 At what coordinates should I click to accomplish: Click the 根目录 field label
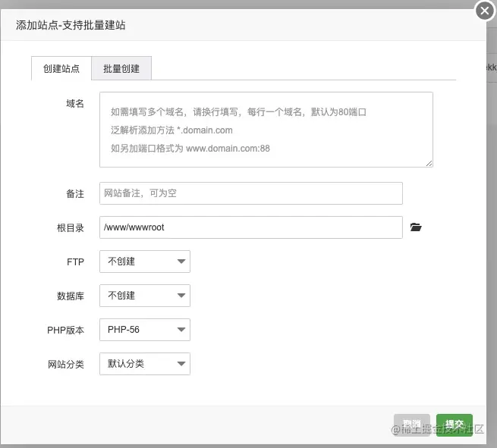point(71,228)
